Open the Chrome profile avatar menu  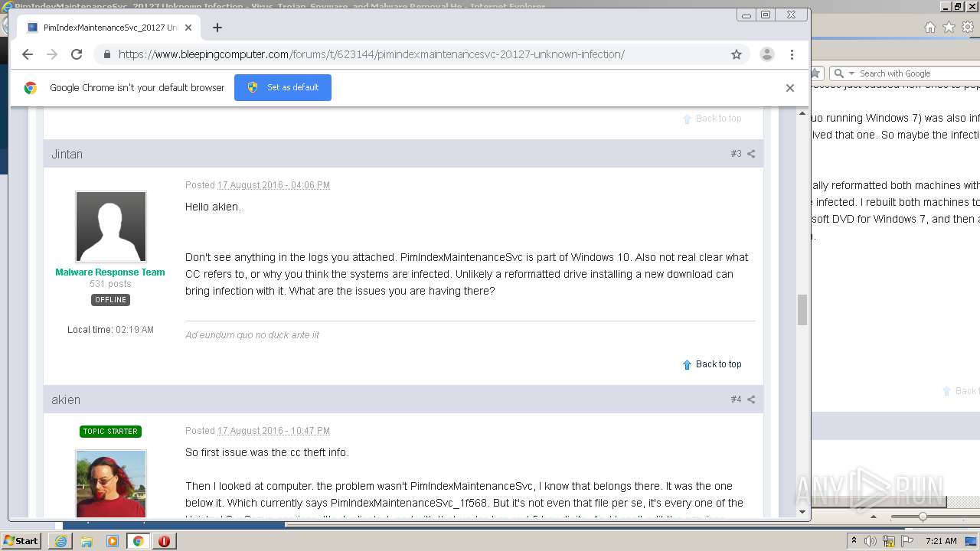tap(766, 54)
